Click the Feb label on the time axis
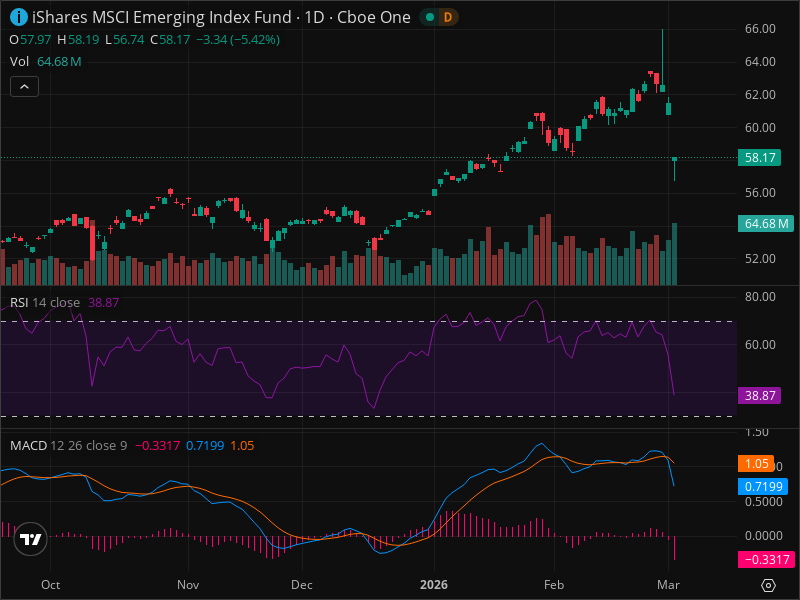This screenshot has height=600, width=800. pos(554,585)
